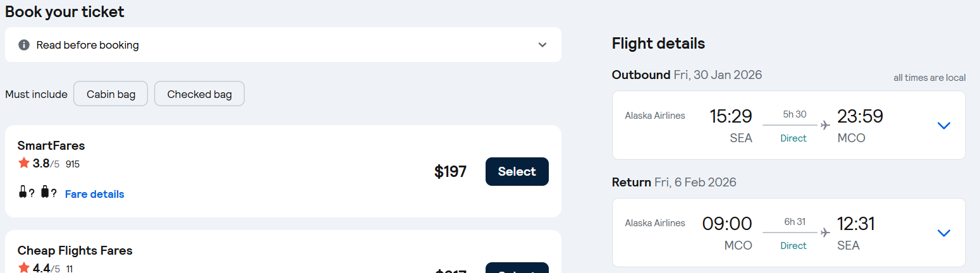The width and height of the screenshot is (980, 273).
Task: Select the SmartFares $197 fare
Action: click(x=517, y=171)
